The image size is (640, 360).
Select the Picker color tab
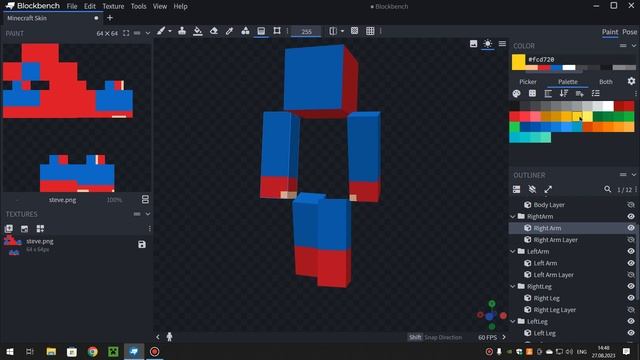point(528,82)
